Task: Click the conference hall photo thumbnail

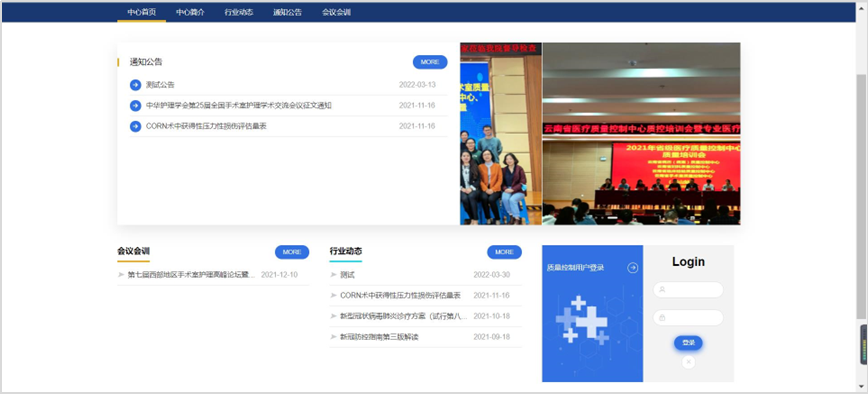Action: (x=641, y=134)
